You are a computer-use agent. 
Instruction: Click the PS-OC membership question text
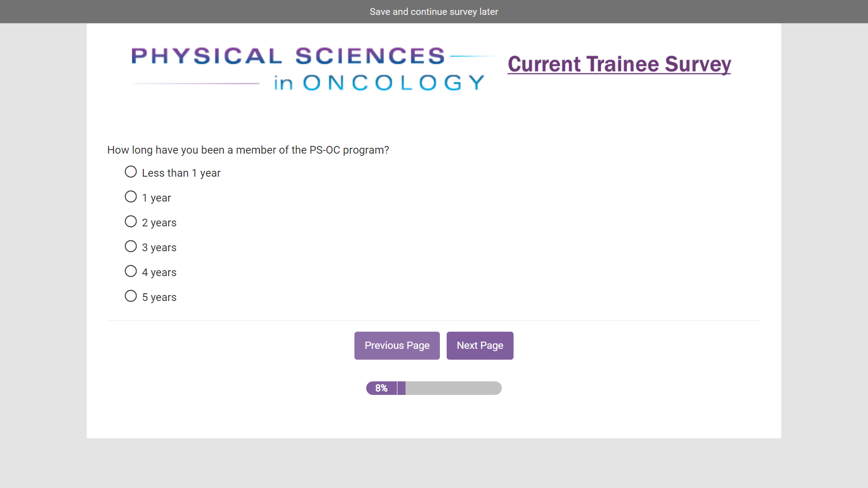pyautogui.click(x=248, y=150)
